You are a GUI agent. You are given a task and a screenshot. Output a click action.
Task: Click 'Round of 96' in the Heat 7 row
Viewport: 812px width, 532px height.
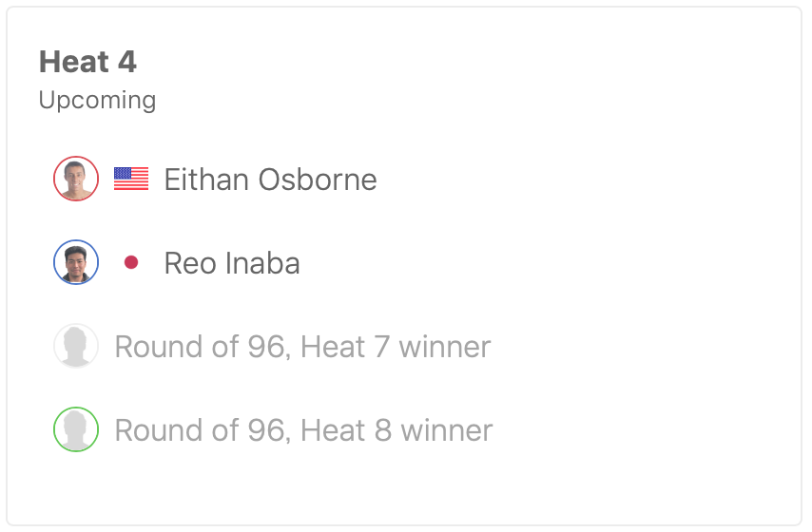click(x=199, y=347)
